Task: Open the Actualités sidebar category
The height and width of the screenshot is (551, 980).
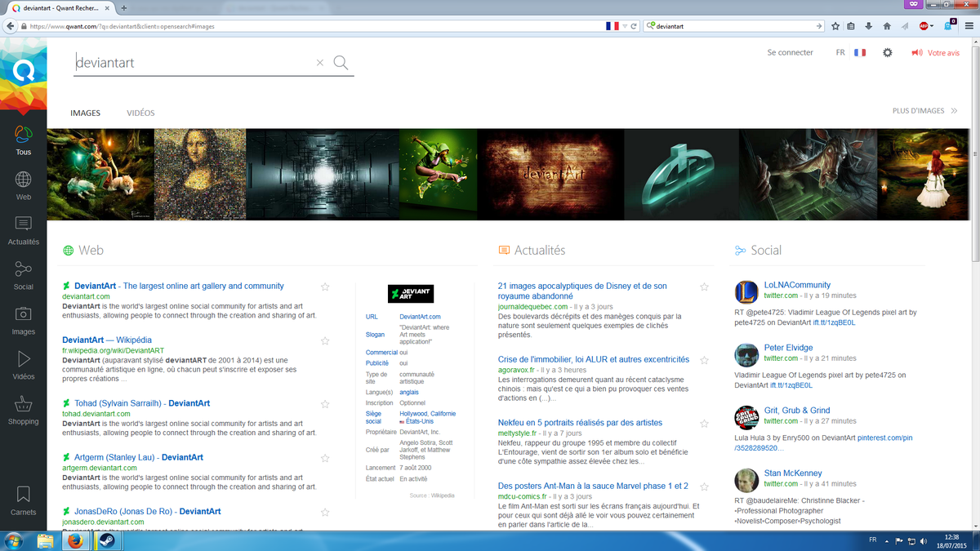Action: (23, 231)
